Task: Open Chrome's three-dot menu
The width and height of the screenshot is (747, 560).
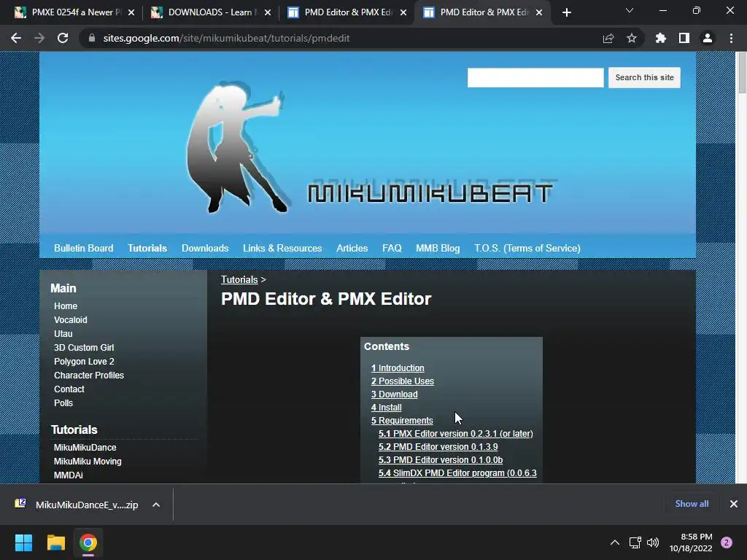Action: 731,38
